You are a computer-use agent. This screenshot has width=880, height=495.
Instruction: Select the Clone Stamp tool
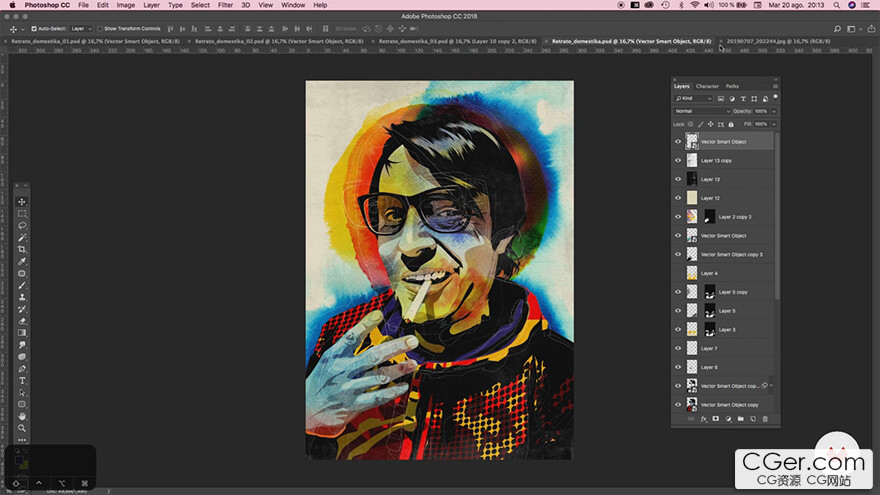(x=22, y=297)
